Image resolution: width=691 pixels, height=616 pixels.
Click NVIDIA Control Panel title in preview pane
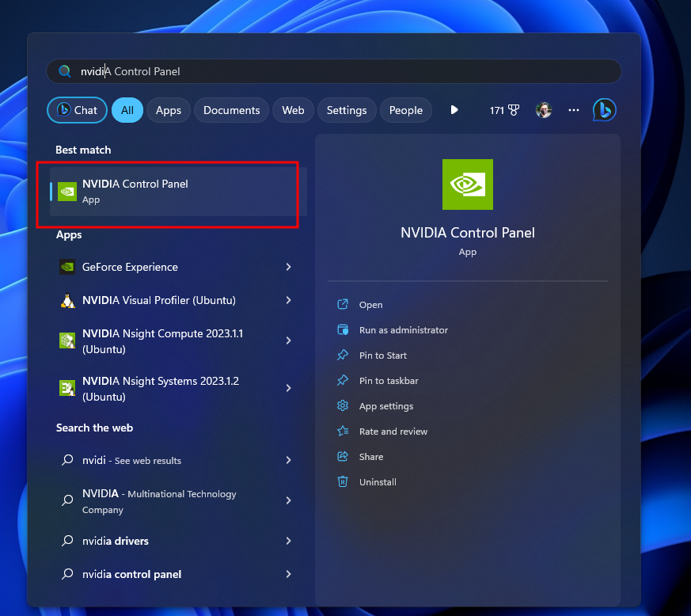click(x=468, y=232)
